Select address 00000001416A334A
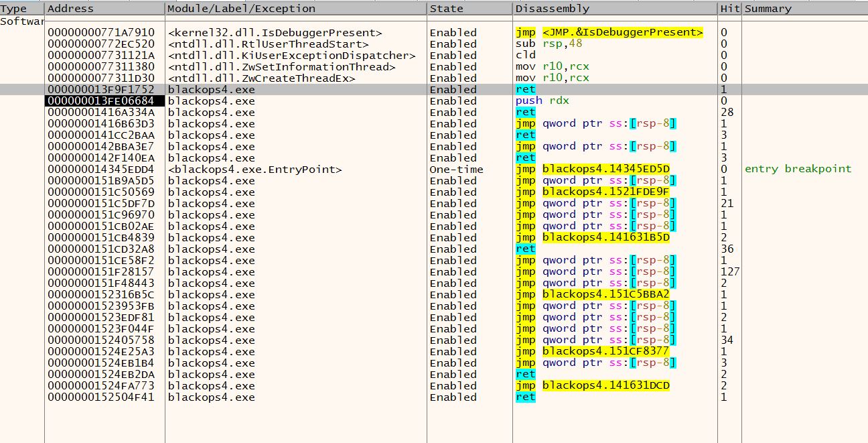 (101, 113)
